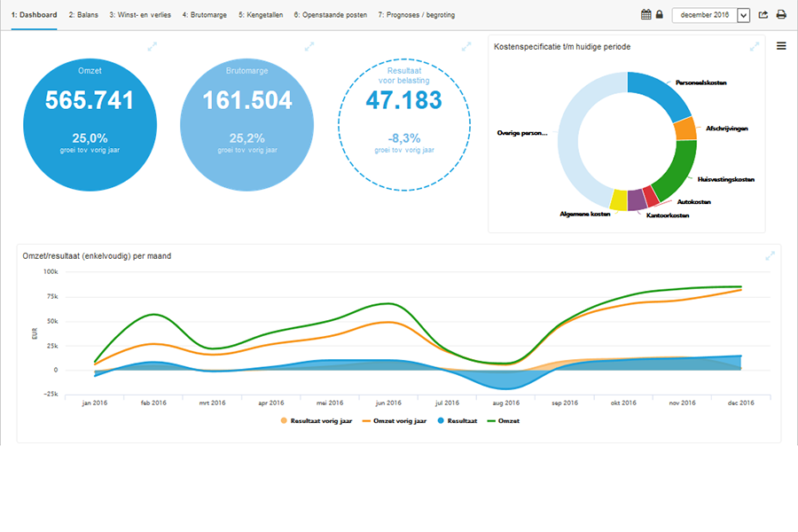Click the Personeelskosten label
The height and width of the screenshot is (532, 798).
(700, 82)
